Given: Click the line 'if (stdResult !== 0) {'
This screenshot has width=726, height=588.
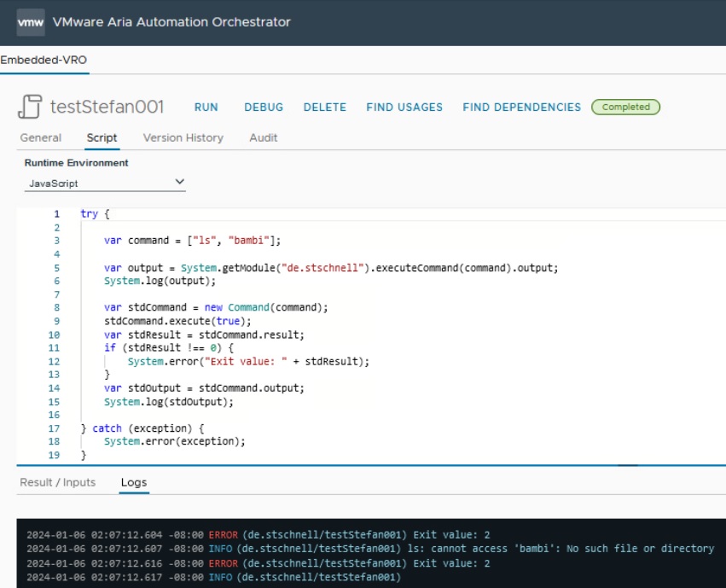Looking at the screenshot, I should (x=169, y=347).
